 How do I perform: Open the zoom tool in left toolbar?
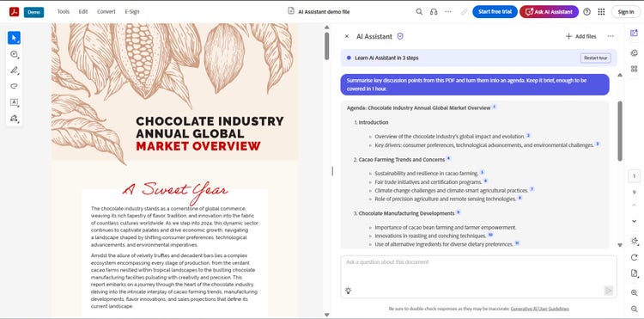pos(14,54)
